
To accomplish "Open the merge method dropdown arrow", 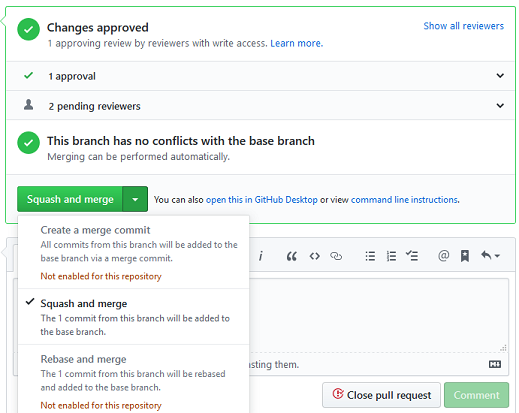I will click(135, 199).
